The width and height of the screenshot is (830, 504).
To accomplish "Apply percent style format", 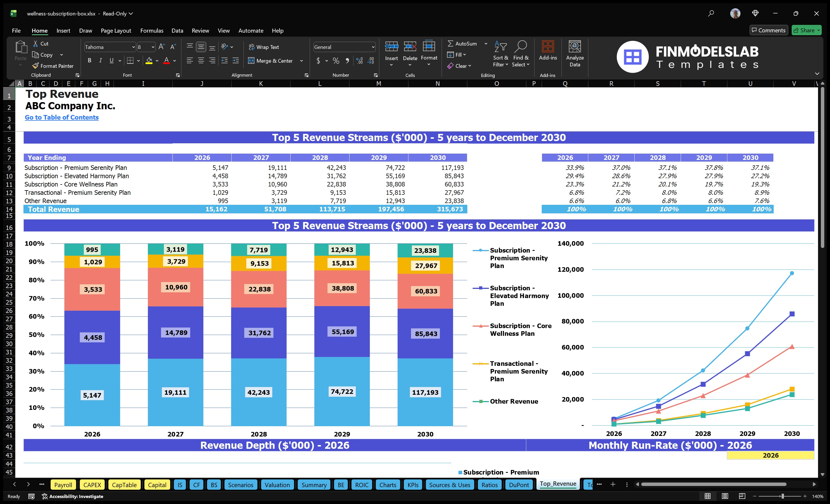I will tap(336, 61).
